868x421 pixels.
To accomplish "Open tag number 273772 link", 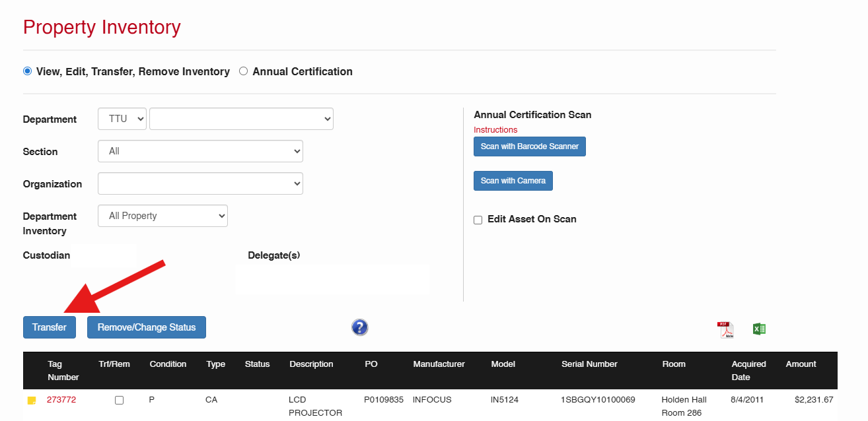I will [61, 400].
